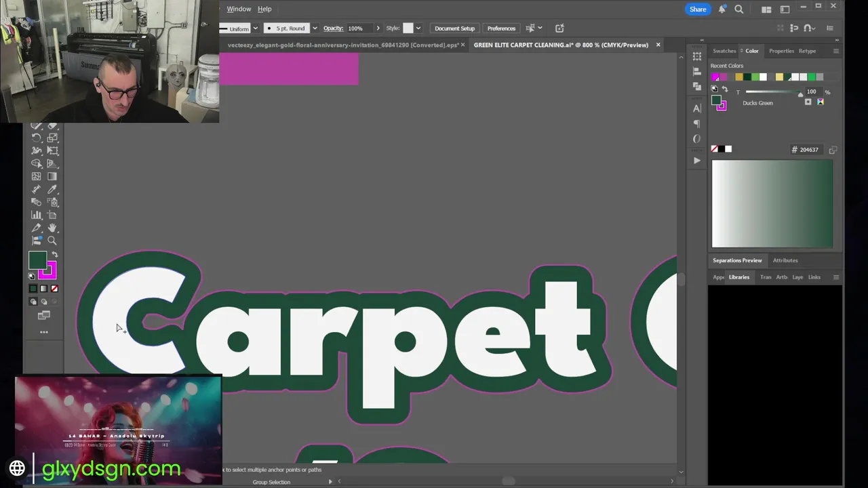Open the Help menu
Image resolution: width=868 pixels, height=488 pixels.
(264, 9)
